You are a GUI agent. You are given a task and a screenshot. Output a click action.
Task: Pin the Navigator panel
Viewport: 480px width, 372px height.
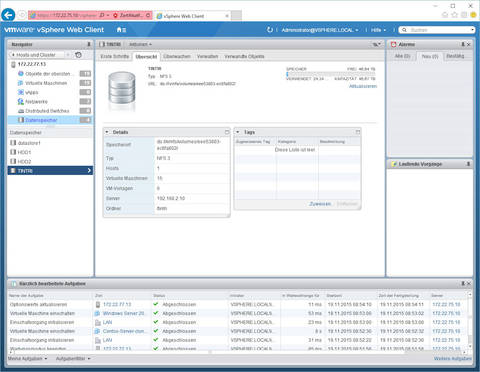click(x=89, y=44)
